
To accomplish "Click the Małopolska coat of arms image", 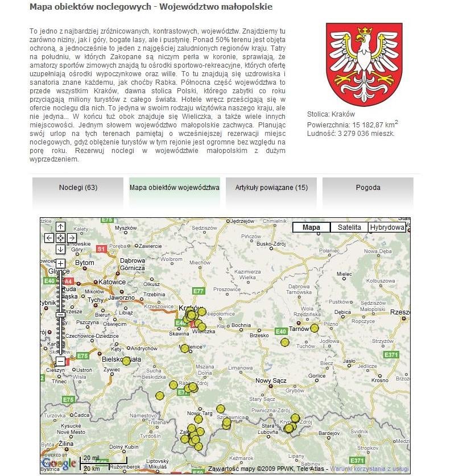I will (x=364, y=64).
